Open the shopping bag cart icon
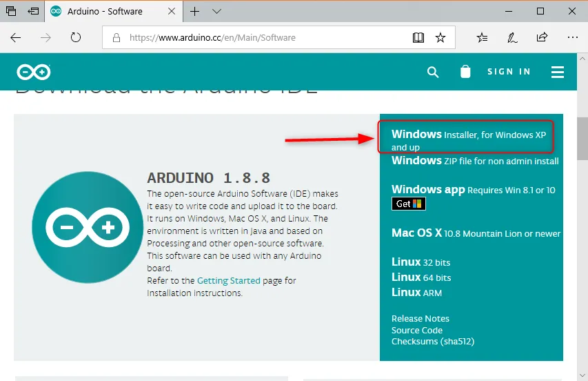Screen dimensions: 588x381 pyautogui.click(x=465, y=71)
